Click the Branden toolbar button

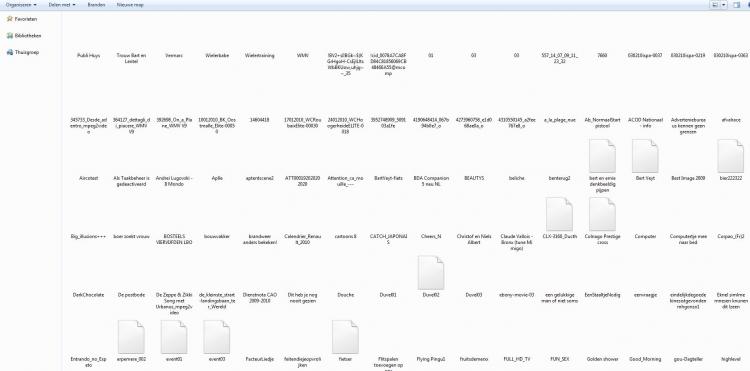tap(96, 5)
